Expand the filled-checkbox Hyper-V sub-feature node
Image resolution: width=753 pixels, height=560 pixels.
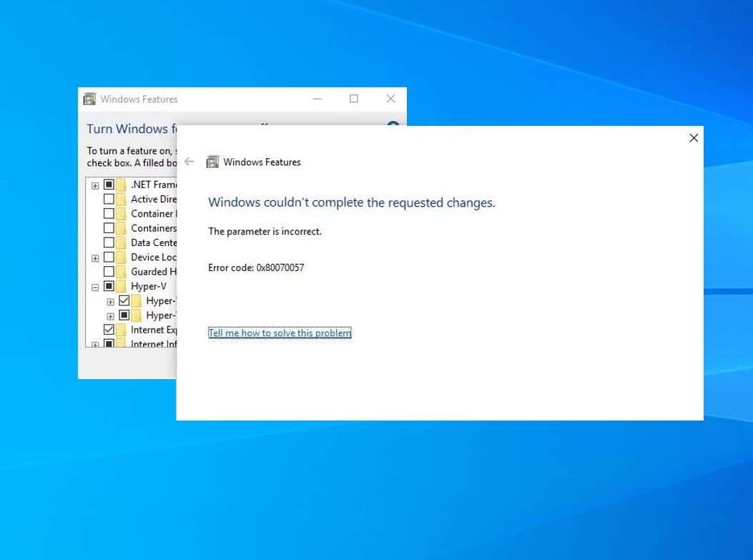pos(110,316)
